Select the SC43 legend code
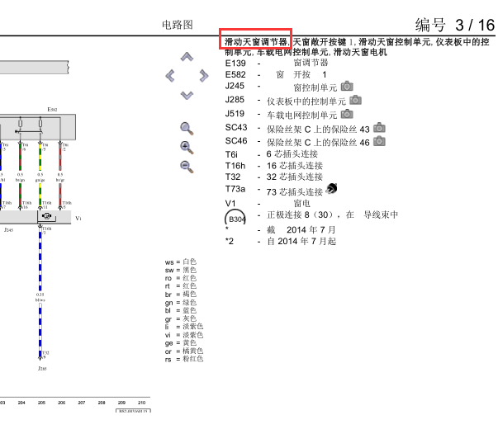 tap(236, 127)
